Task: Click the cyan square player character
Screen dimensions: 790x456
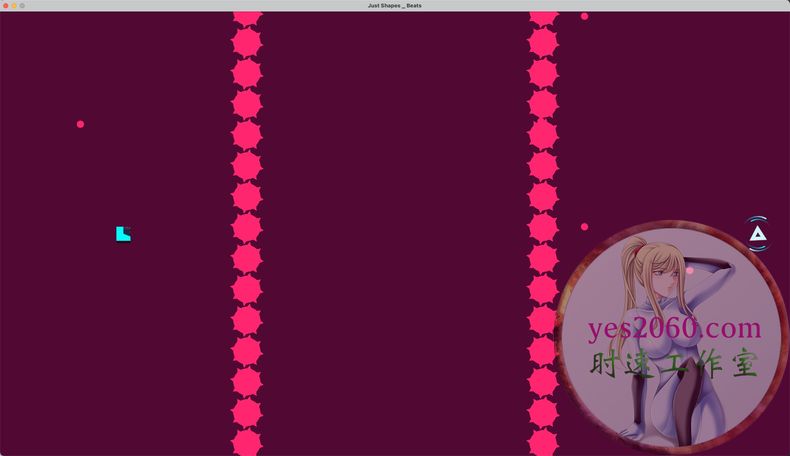Action: point(123,234)
